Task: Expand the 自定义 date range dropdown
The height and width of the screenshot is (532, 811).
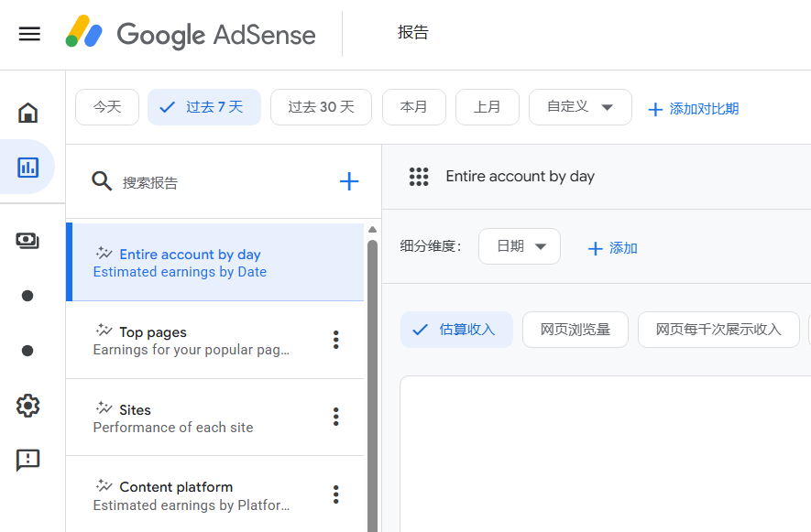Action: point(580,107)
